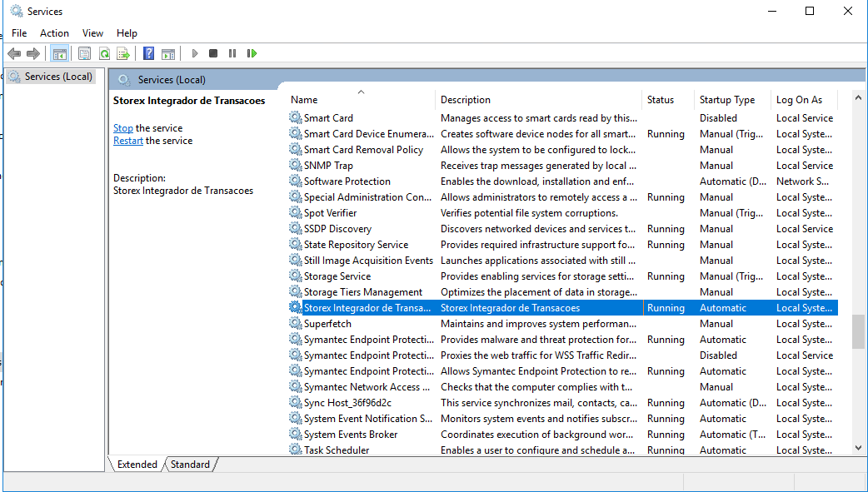Click the Start Service play icon

(195, 53)
